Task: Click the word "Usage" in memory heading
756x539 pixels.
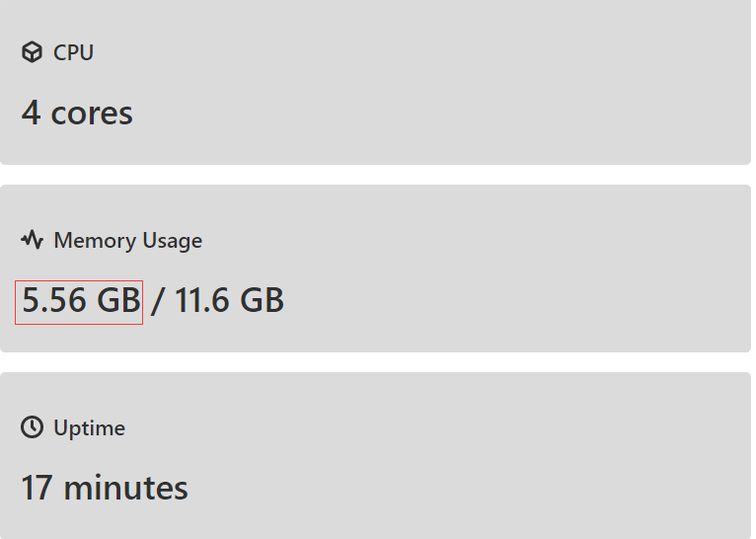Action: [172, 241]
